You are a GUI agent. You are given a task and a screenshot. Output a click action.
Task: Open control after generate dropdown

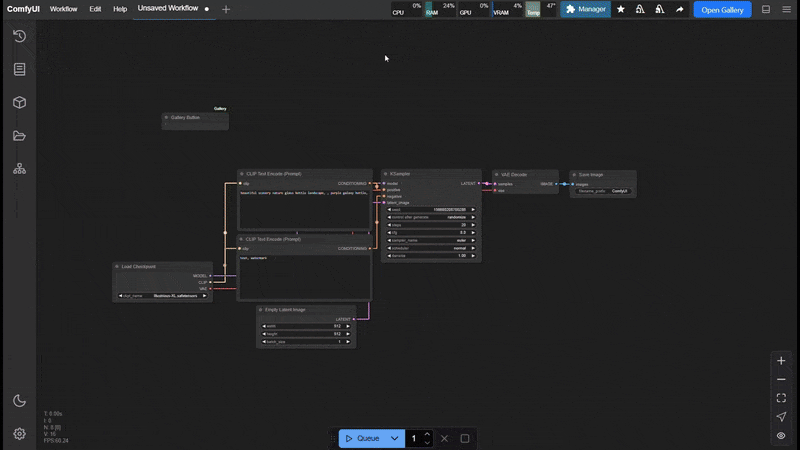(431, 217)
